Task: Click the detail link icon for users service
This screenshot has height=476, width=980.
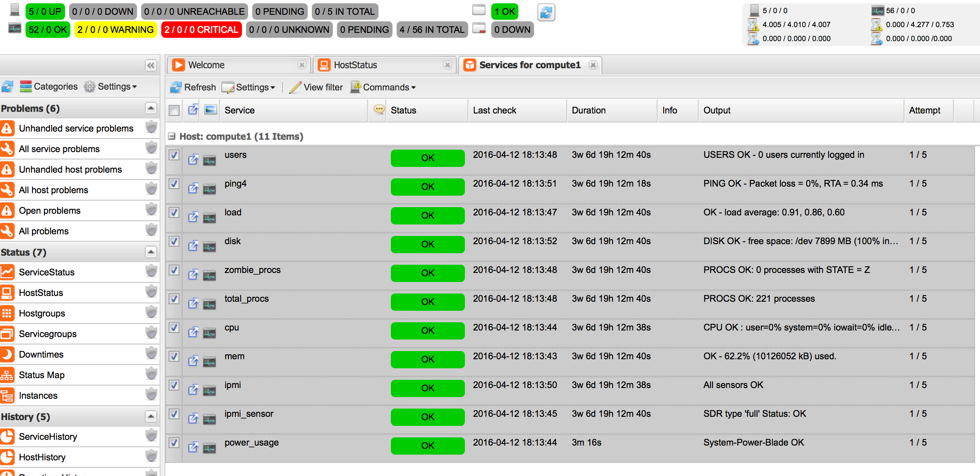Action: [x=193, y=159]
